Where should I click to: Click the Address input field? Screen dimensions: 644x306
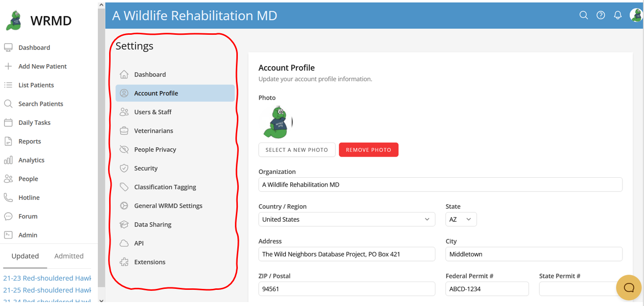click(346, 254)
